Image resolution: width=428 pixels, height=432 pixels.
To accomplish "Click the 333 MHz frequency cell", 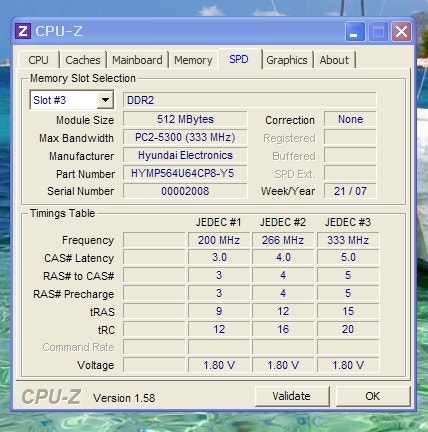I will (x=348, y=240).
